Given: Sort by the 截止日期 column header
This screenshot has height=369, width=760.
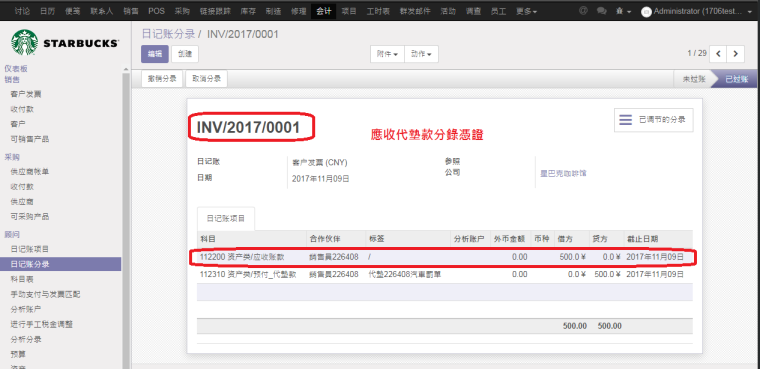Looking at the screenshot, I should tap(658, 239).
